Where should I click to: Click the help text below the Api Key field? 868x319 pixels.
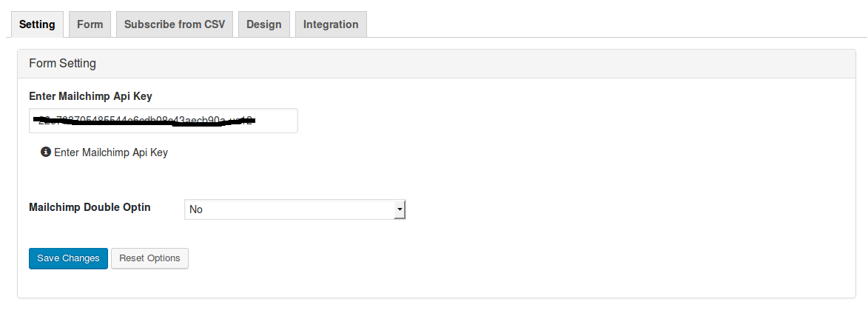coord(111,152)
